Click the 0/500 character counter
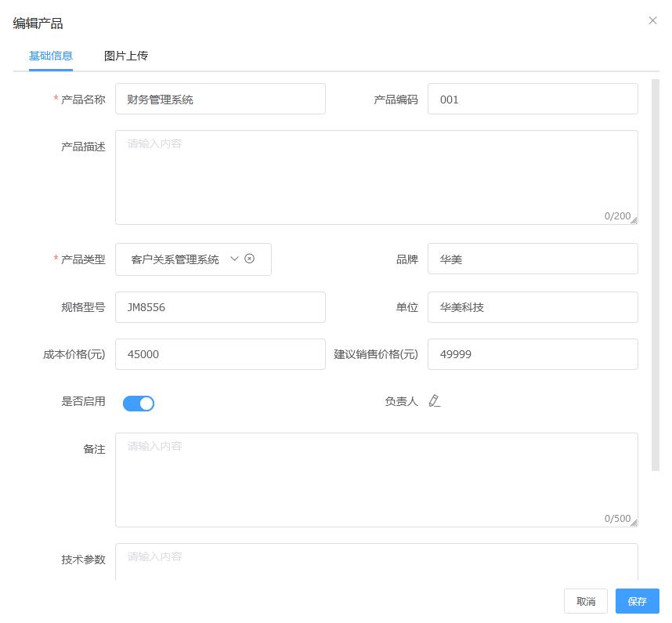The height and width of the screenshot is (623, 672). click(617, 518)
